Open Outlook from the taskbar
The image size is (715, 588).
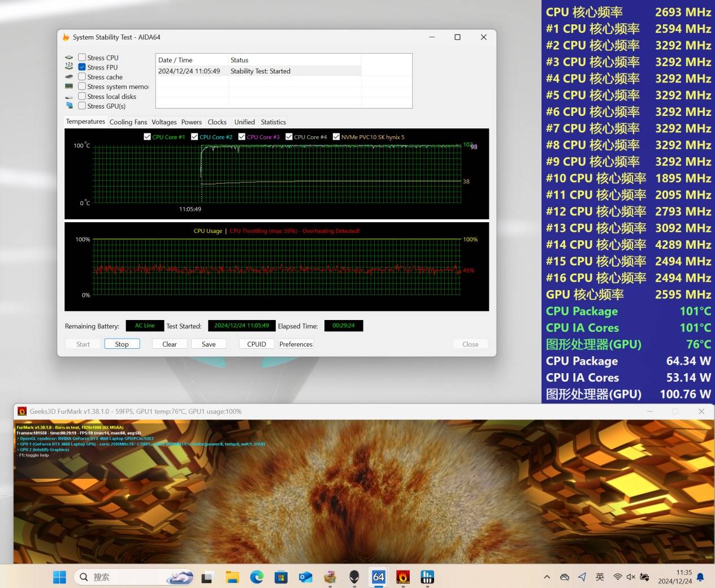pos(306,577)
